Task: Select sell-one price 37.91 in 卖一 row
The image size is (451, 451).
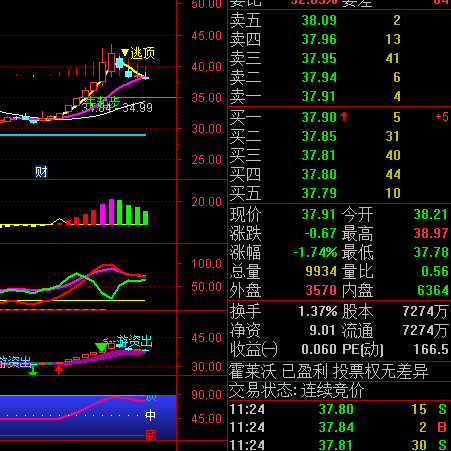Action: coord(319,97)
